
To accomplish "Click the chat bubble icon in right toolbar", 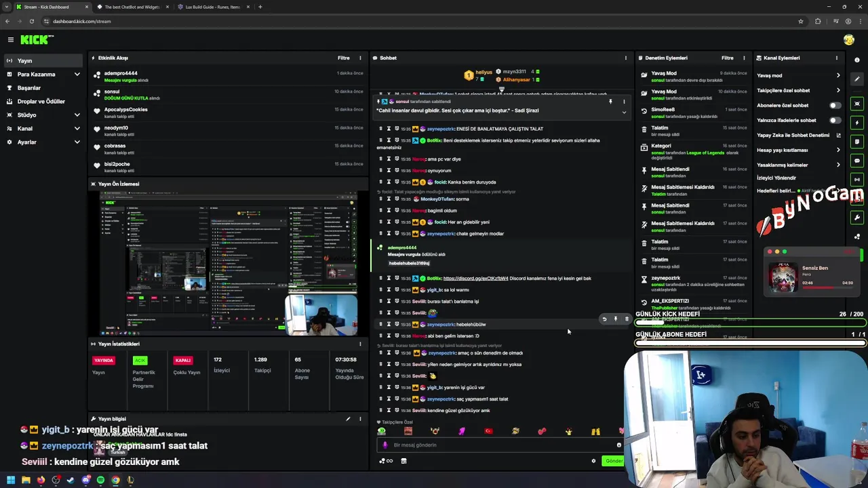I will click(x=857, y=161).
